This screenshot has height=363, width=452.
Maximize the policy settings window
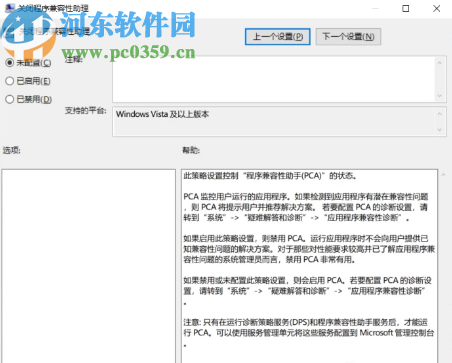pos(406,8)
